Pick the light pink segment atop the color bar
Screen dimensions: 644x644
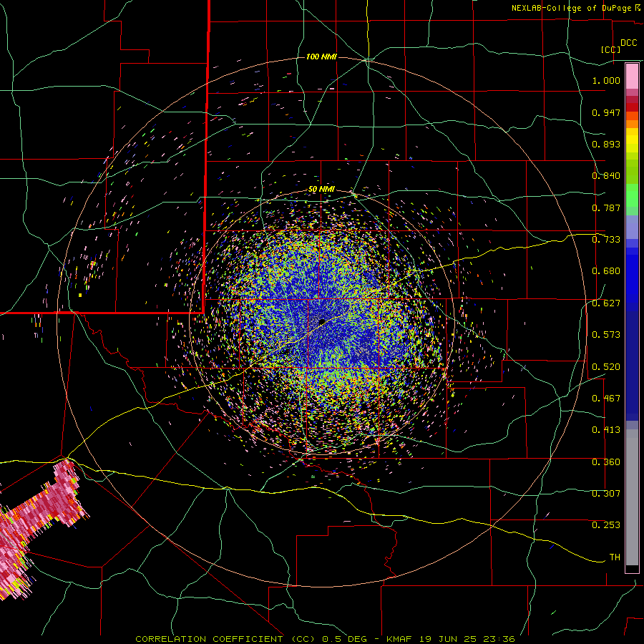click(x=632, y=77)
